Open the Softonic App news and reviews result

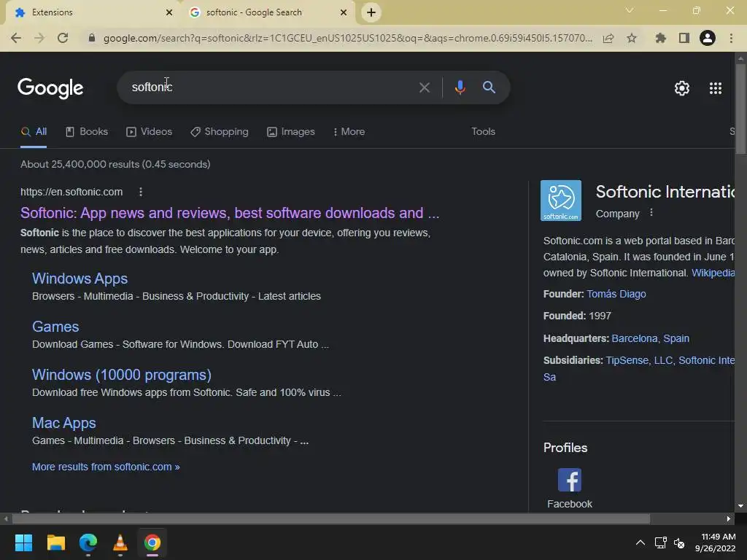click(x=230, y=213)
